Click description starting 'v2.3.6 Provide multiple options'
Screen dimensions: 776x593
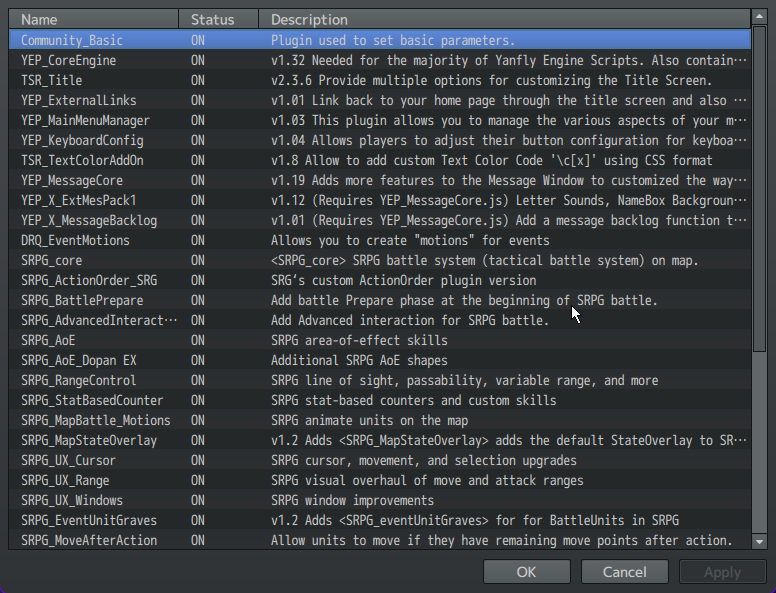tap(491, 80)
